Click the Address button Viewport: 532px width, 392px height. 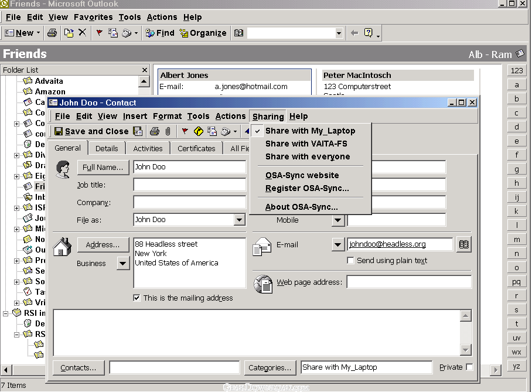(x=103, y=245)
